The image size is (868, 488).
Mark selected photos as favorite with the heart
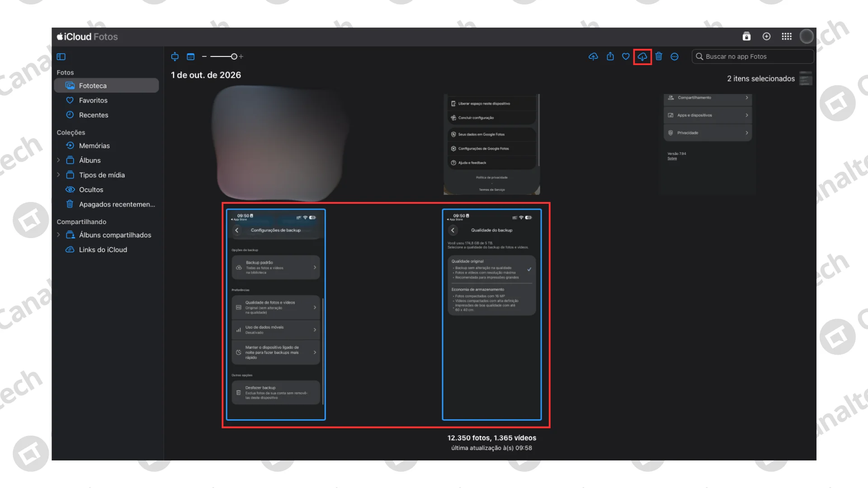[626, 56]
